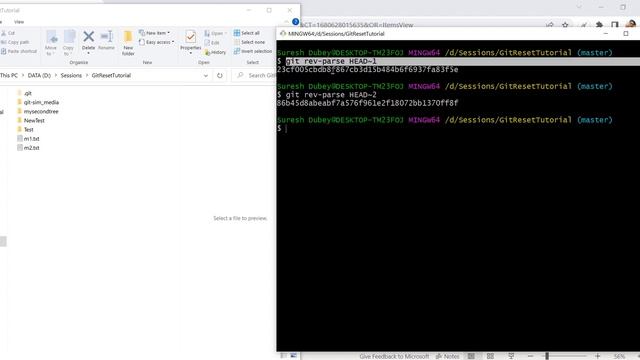Image resolution: width=640 pixels, height=360 pixels.
Task: Select the git-sim_media folder
Action: (38, 102)
